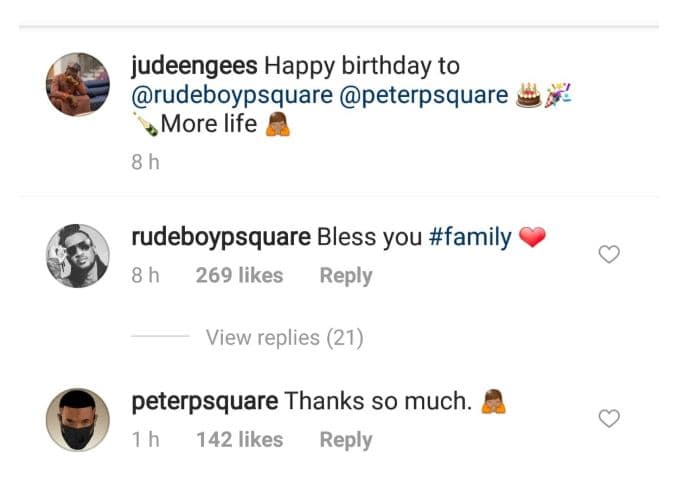Screen dimensions: 673x500
Task: Click 8 h timestamp under judeengees post
Action: tap(145, 162)
